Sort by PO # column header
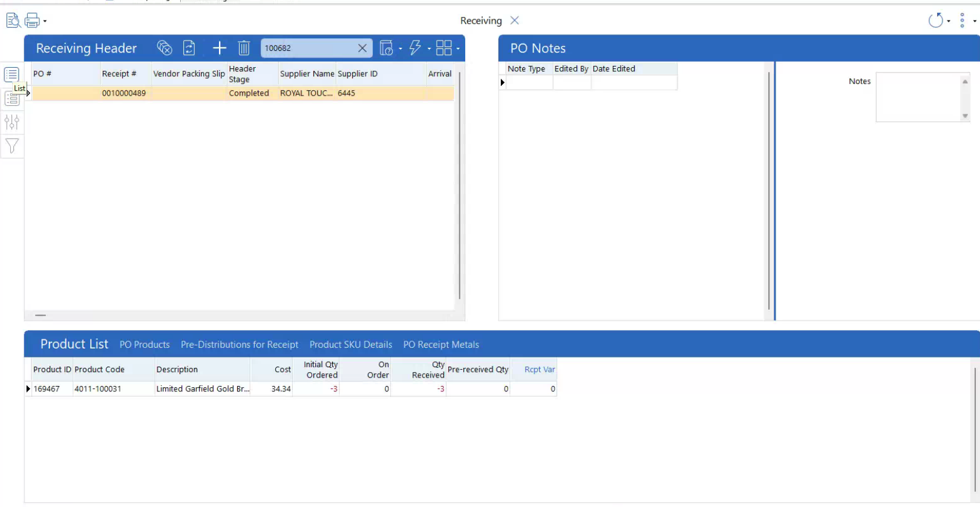Screen dimensions: 980x507 tap(65, 74)
